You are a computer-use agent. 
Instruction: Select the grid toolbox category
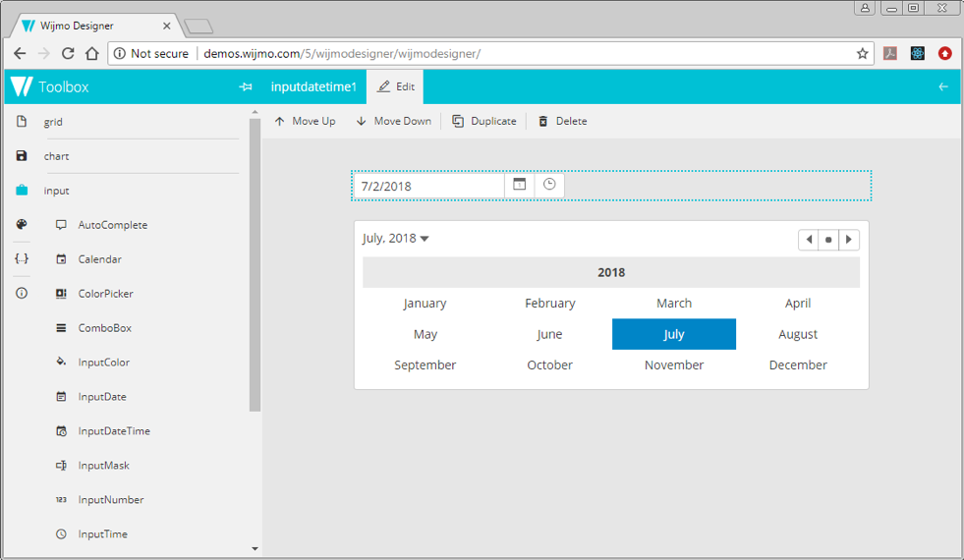53,122
